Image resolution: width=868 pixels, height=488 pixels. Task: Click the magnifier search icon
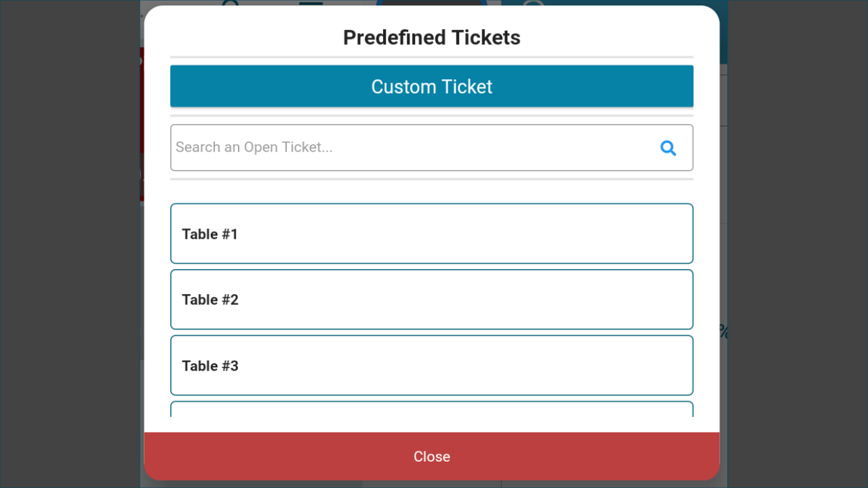click(x=668, y=148)
